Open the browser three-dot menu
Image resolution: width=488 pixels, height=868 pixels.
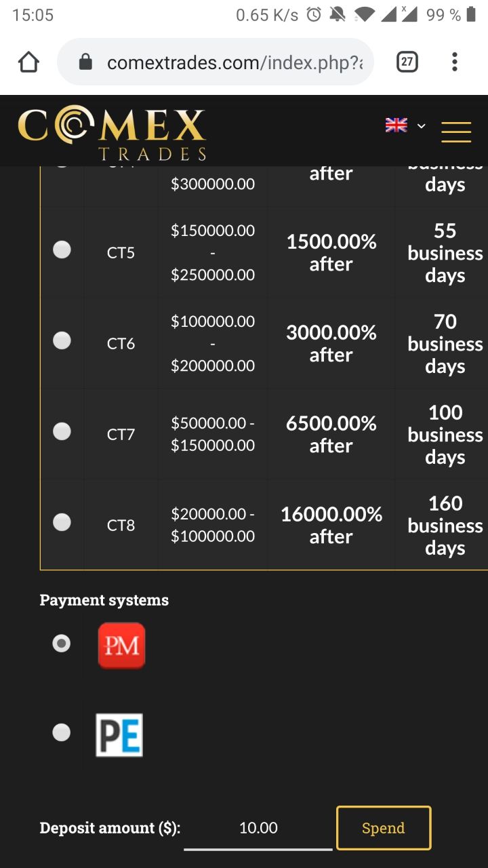tap(454, 62)
